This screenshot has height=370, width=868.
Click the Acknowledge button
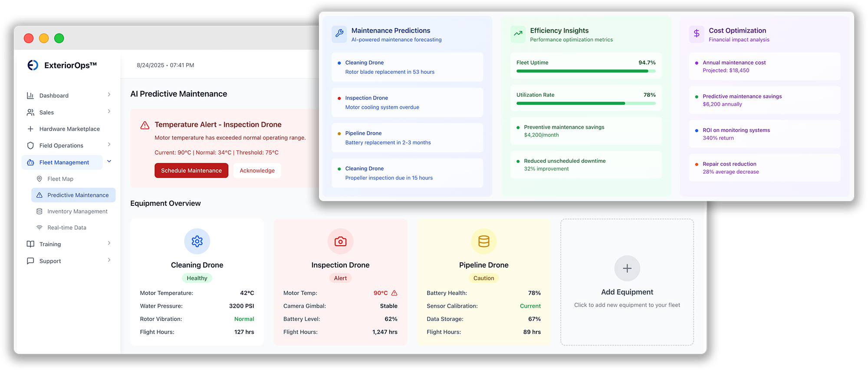pos(257,171)
